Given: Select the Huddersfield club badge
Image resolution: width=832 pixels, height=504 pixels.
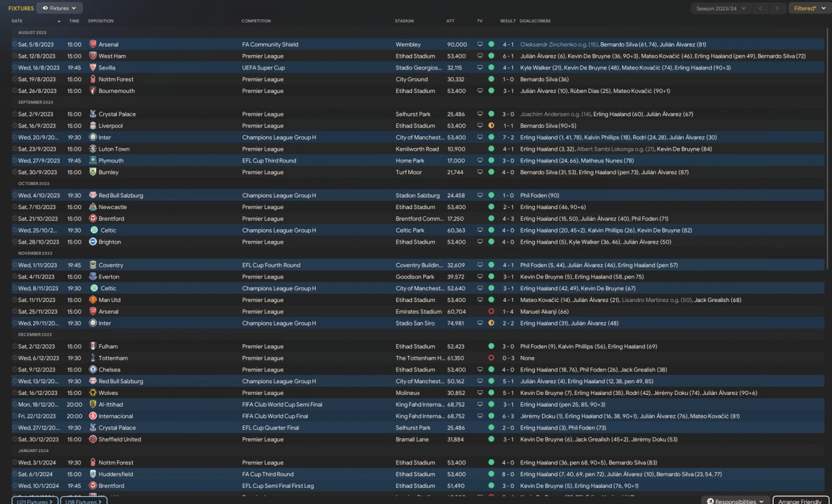Looking at the screenshot, I should click(x=92, y=475).
